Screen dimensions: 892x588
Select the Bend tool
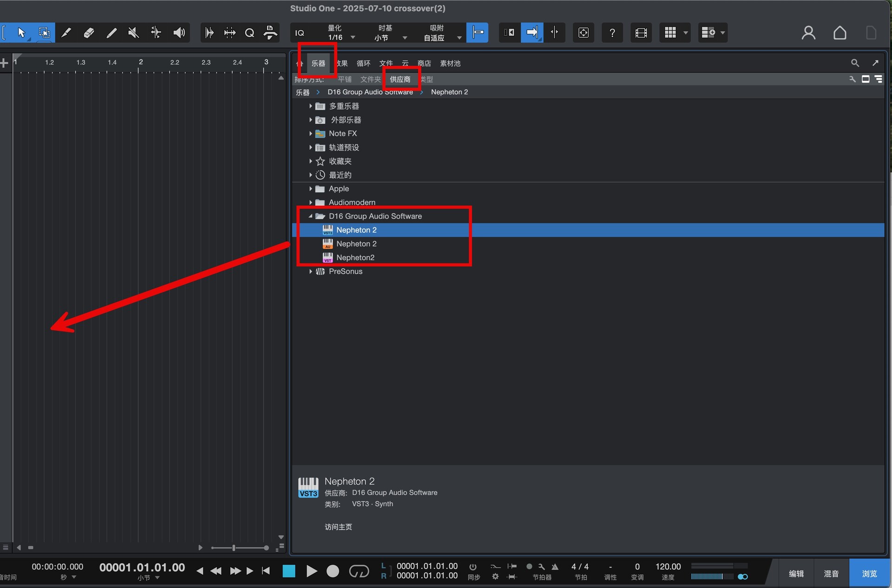pyautogui.click(x=156, y=33)
